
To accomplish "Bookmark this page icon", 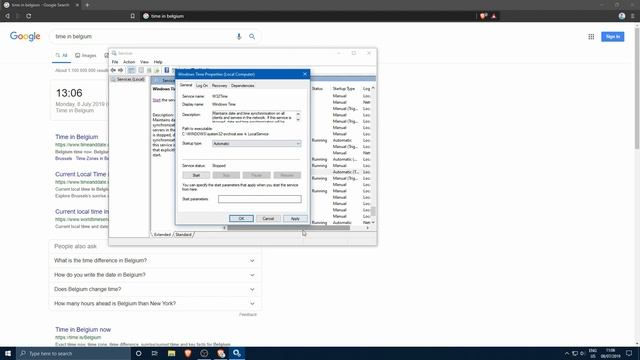I will click(133, 16).
